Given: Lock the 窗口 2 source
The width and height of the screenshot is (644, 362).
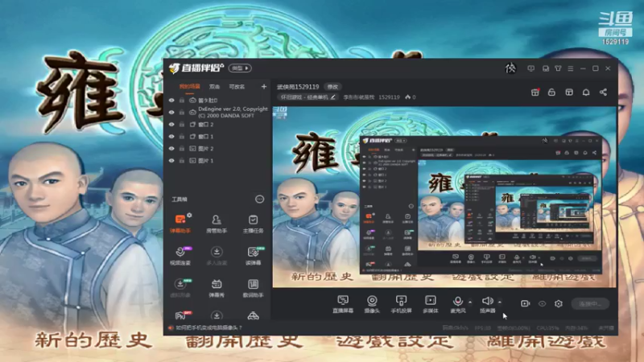Looking at the screenshot, I should pyautogui.click(x=182, y=125).
